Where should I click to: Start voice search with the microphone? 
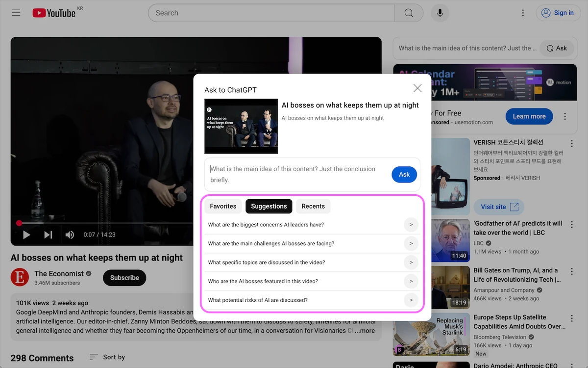(440, 13)
